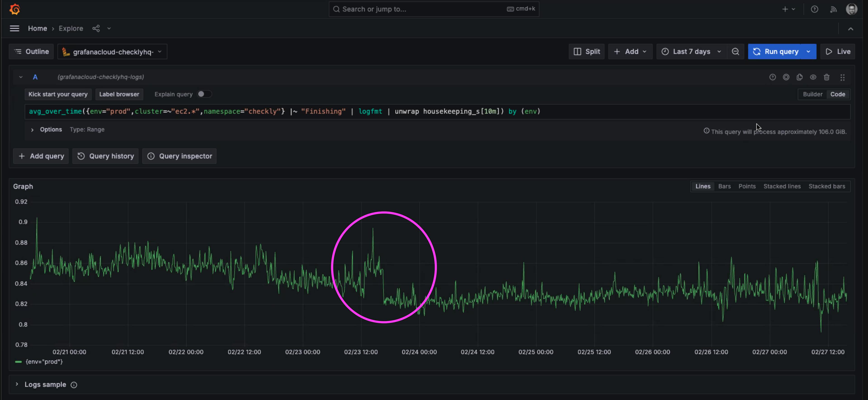Switch graph style to Points
868x400 pixels.
[x=747, y=186]
